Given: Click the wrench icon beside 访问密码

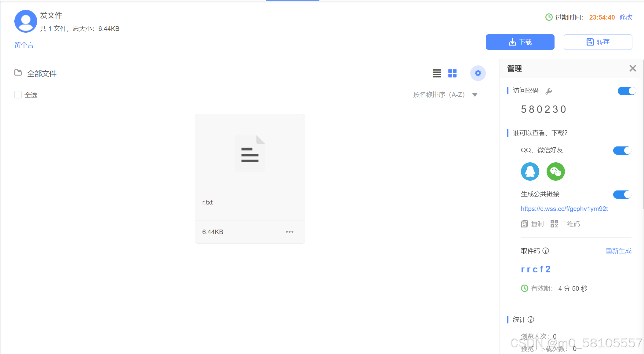Looking at the screenshot, I should click(549, 91).
